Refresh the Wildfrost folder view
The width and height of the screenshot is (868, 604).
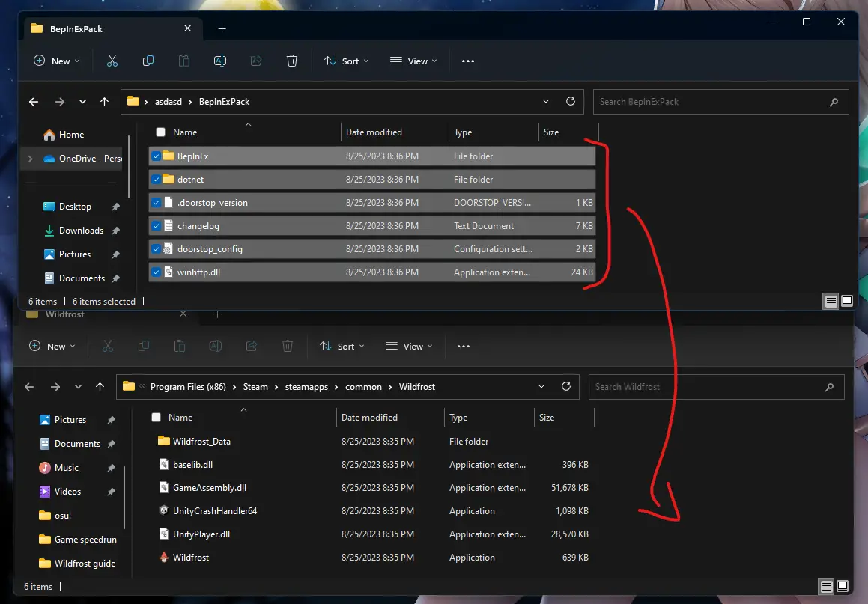[x=565, y=387]
